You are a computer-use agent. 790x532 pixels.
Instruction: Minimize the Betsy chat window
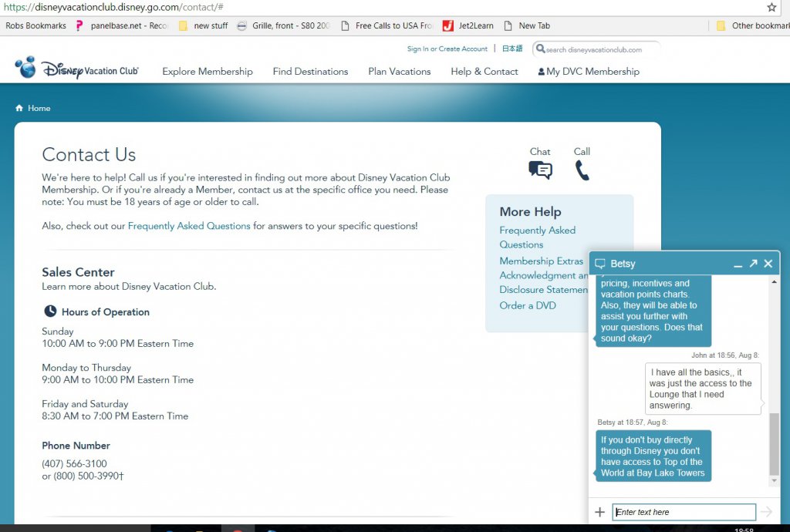coord(738,264)
